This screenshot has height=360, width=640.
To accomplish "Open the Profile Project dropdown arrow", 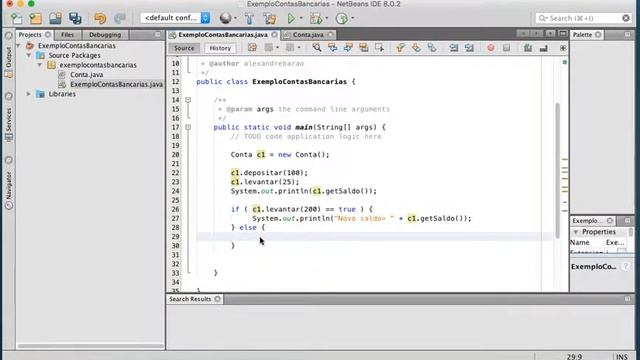I will coord(353,18).
